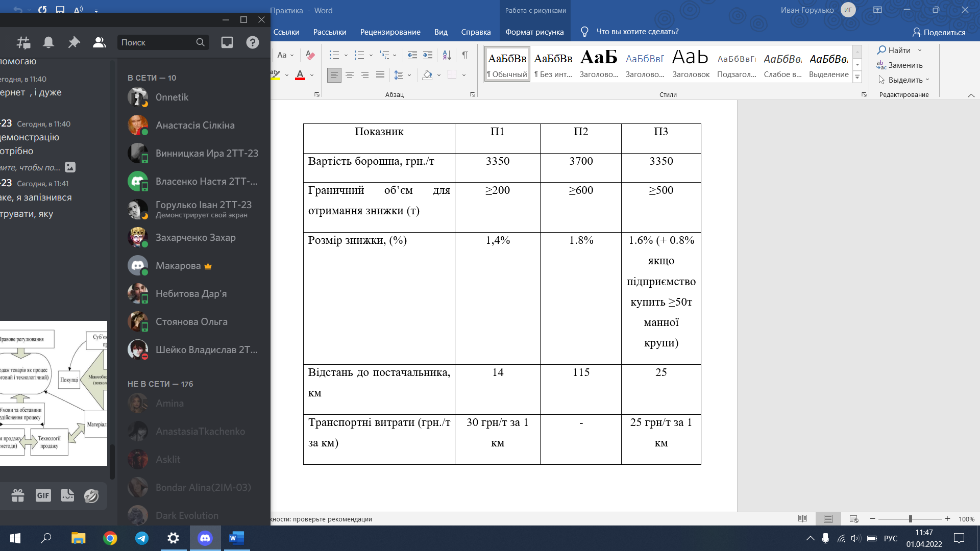The image size is (980, 551).
Task: Click Discord notification bell icon
Action: [48, 42]
